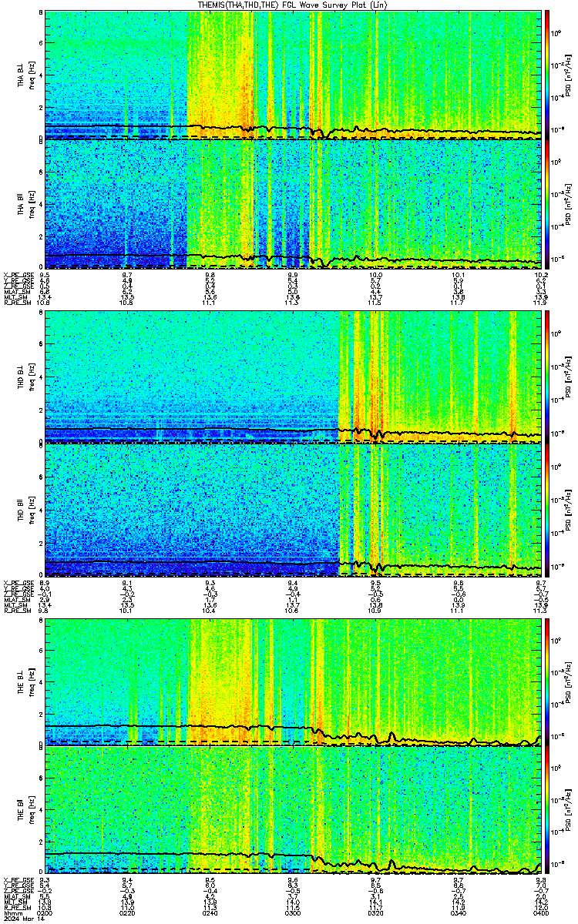Click the THD B∥ spectrogram panel
The width and height of the screenshot is (578, 924).
click(x=293, y=509)
